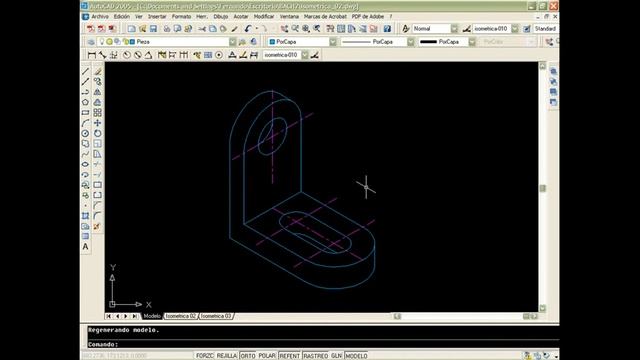Open the Dibujo menu
The width and height of the screenshot is (640, 360).
221,17
